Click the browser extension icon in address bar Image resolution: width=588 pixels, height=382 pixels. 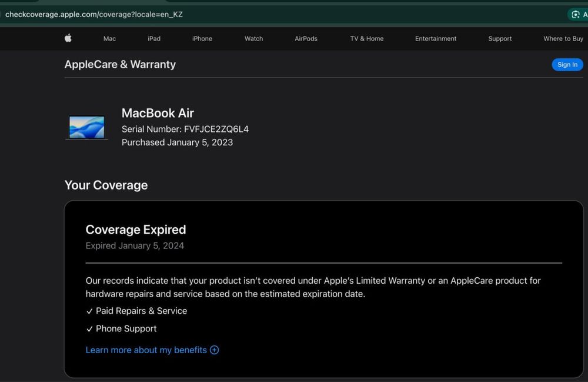tap(576, 15)
